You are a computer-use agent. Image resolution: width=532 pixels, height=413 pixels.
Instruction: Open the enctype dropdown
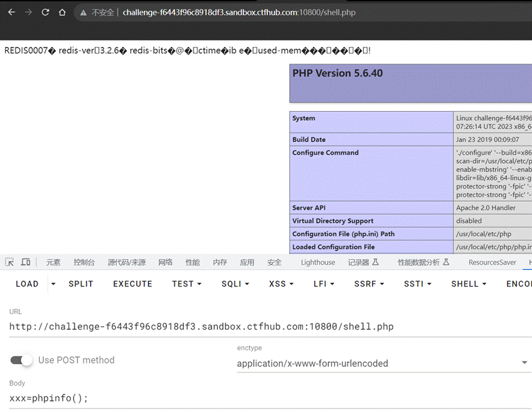pyautogui.click(x=382, y=363)
